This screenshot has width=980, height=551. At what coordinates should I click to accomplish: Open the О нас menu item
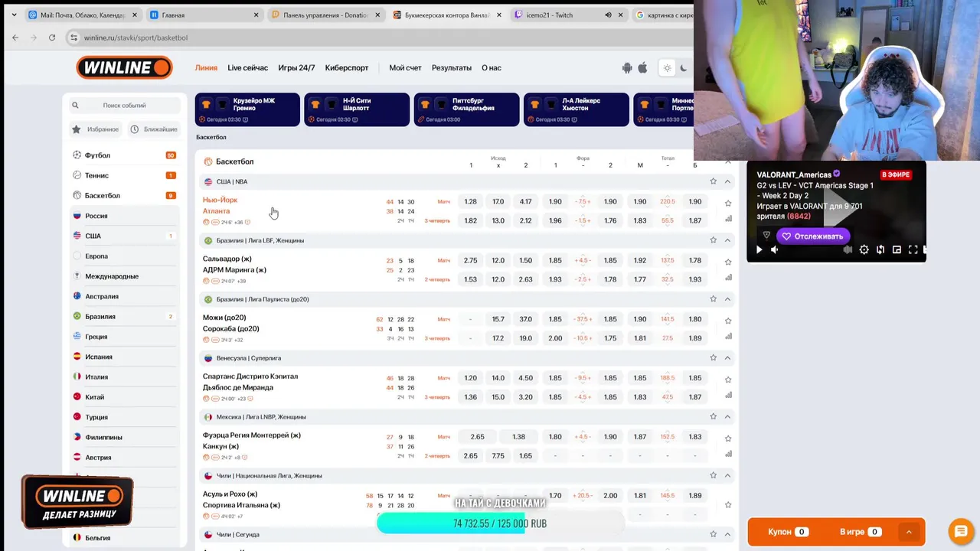(492, 68)
